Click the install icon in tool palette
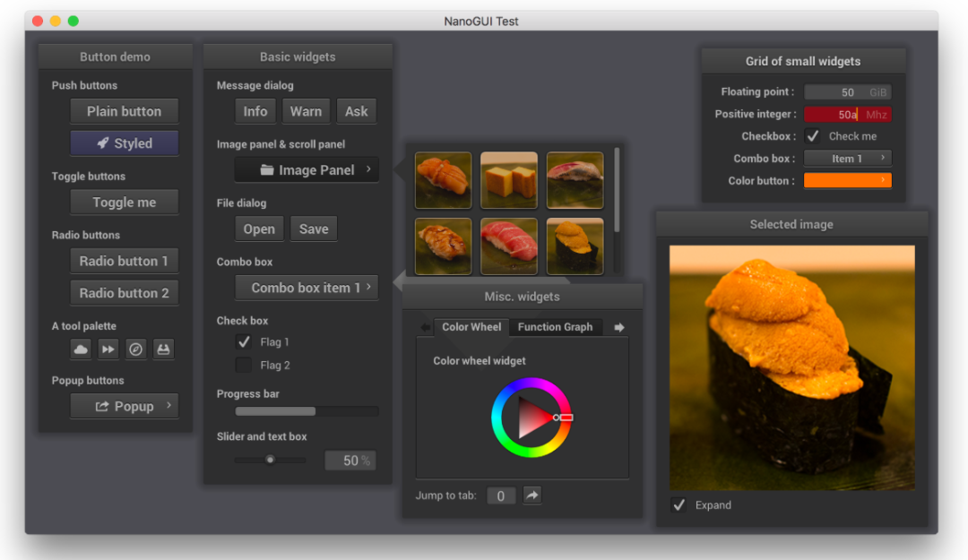 coord(163,349)
